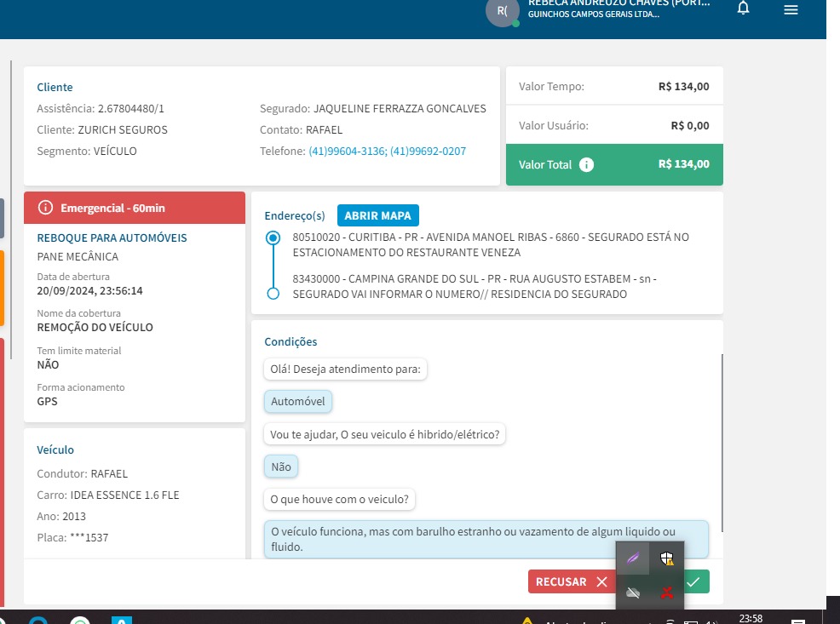This screenshot has width=840, height=624.
Task: Click the vehicle noise or leak answer
Action: pyautogui.click(x=486, y=539)
